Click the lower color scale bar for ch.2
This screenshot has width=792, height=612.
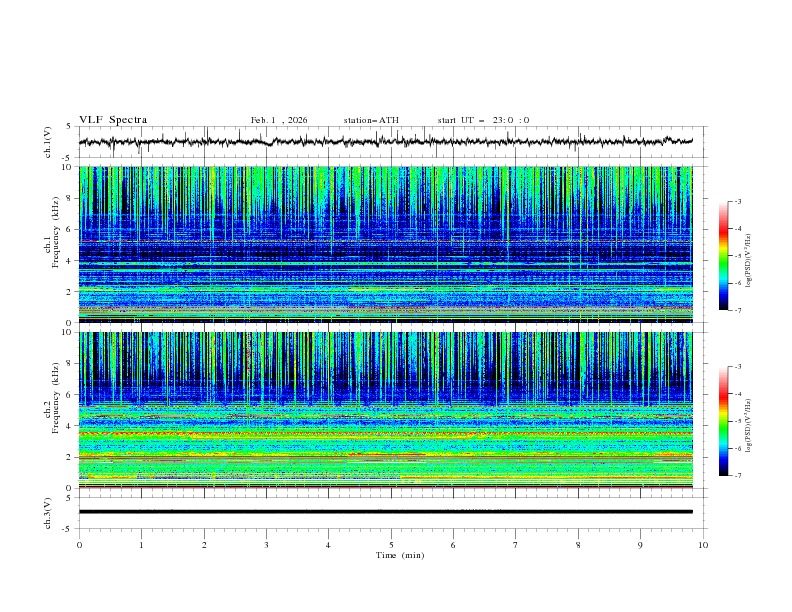tap(723, 421)
